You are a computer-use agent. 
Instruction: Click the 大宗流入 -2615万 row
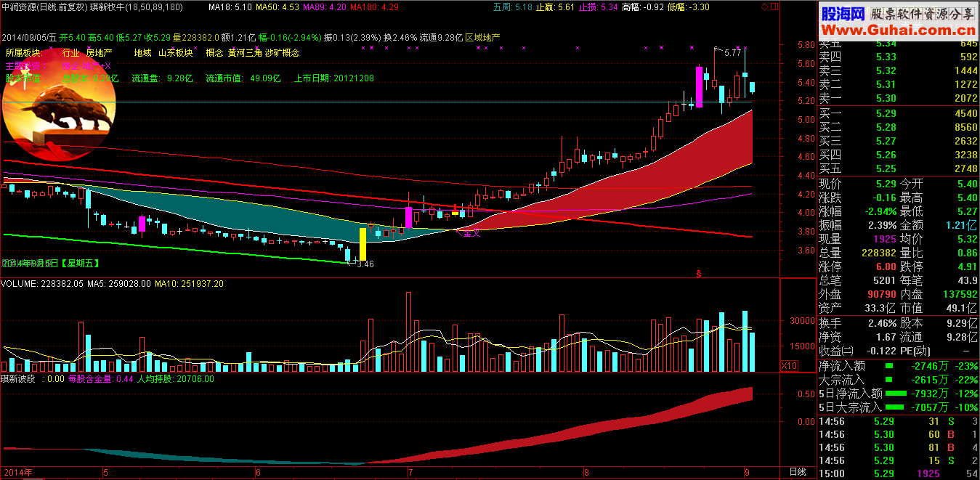click(x=898, y=379)
